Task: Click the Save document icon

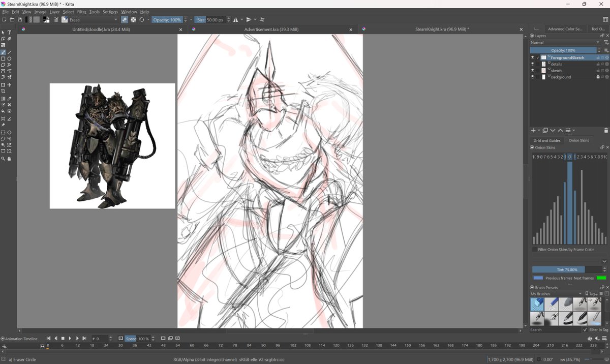Action: pos(20,20)
